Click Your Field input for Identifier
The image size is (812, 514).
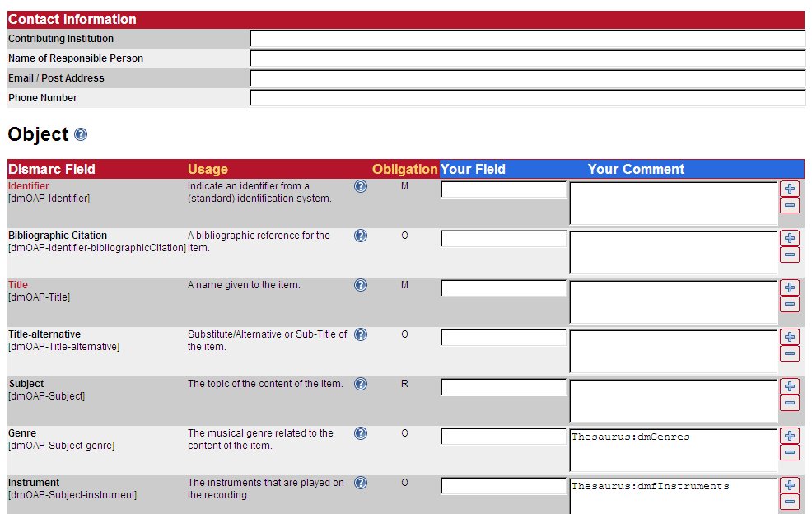(x=504, y=189)
